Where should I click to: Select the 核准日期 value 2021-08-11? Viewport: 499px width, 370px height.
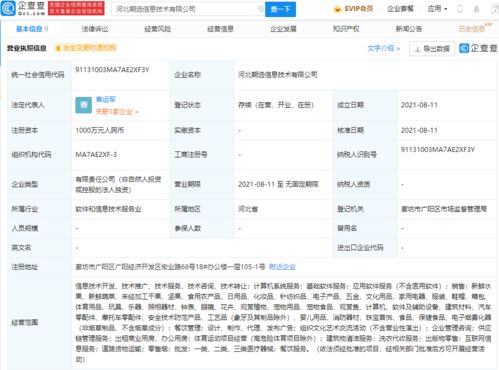click(419, 130)
